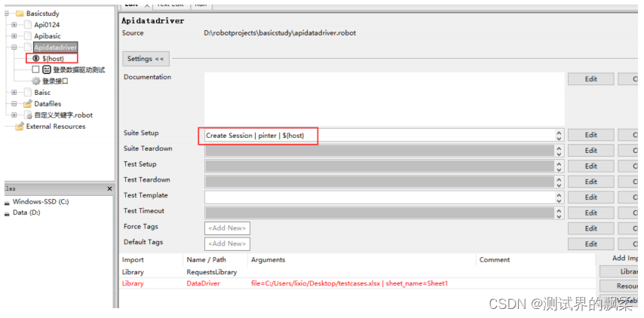Click the Datafiles folder icon
The width and height of the screenshot is (644, 318).
pos(28,104)
